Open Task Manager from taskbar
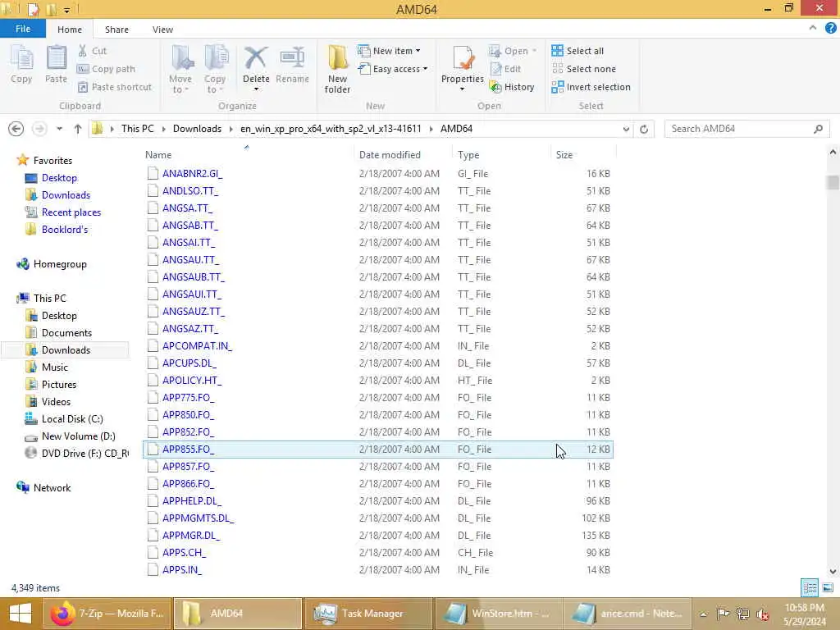Screen dimensions: 840x630 [368, 614]
